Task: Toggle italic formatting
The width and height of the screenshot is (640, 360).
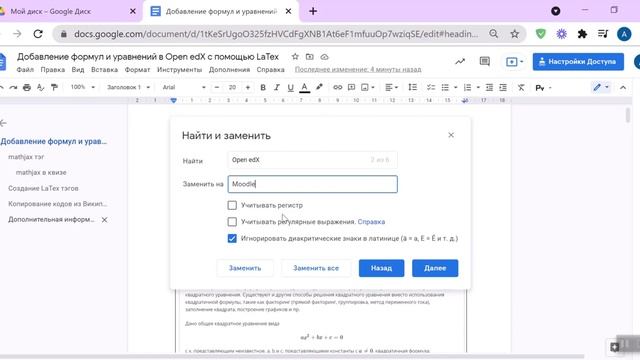Action: point(277,87)
